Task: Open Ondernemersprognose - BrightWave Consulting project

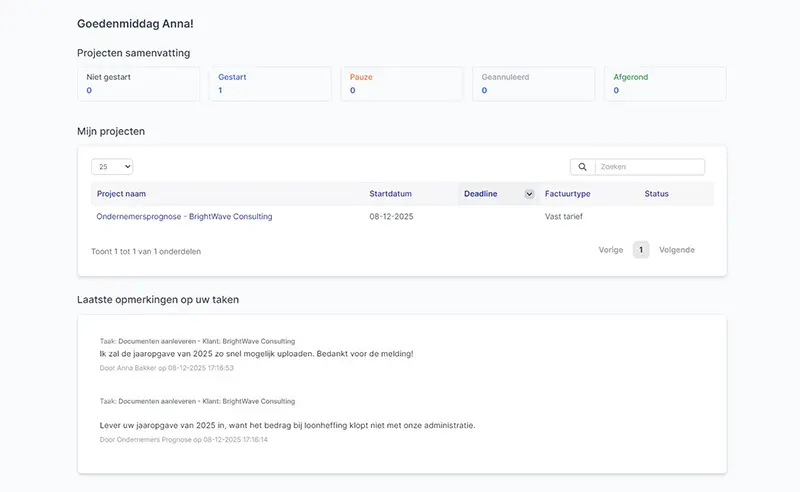Action: click(x=184, y=216)
